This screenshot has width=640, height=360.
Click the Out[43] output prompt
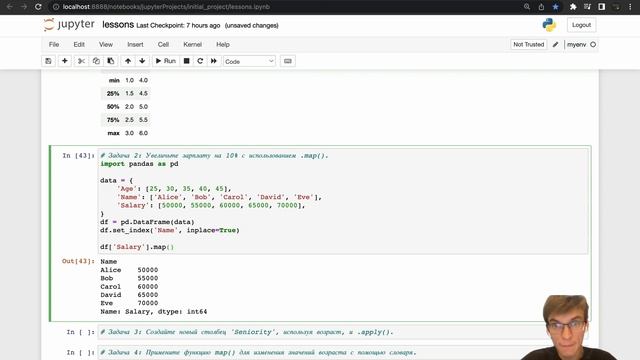[x=78, y=261]
